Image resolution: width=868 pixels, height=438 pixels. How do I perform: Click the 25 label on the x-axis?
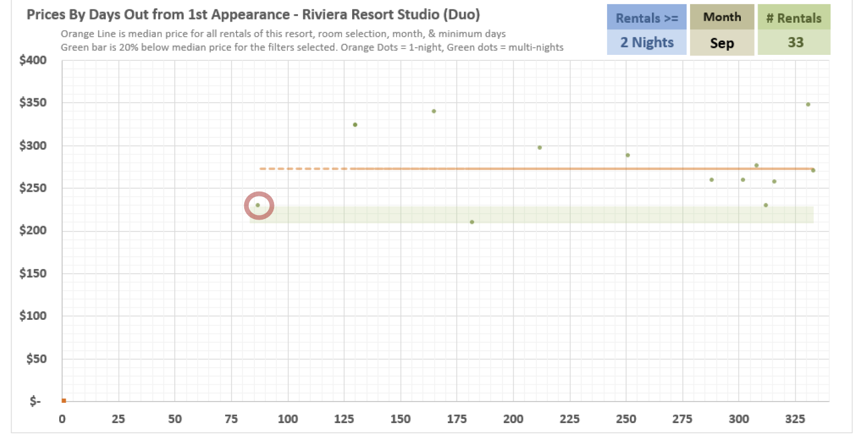click(x=119, y=419)
